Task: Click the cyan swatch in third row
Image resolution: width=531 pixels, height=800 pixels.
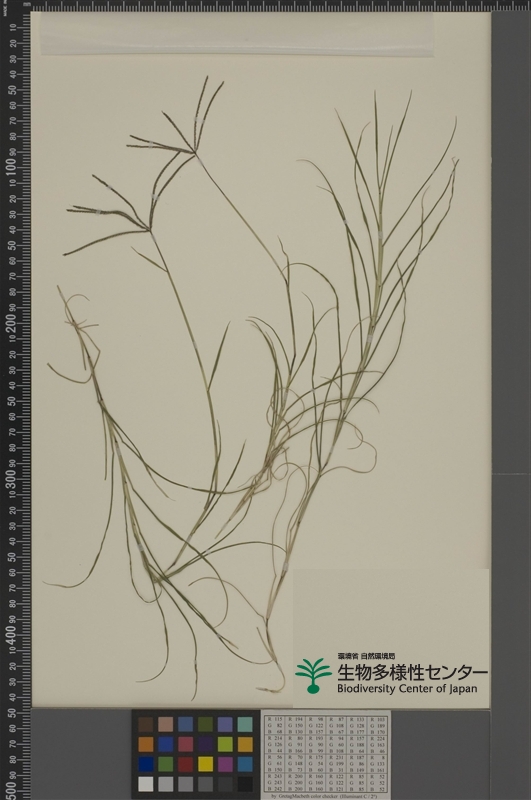Action: coord(245,764)
